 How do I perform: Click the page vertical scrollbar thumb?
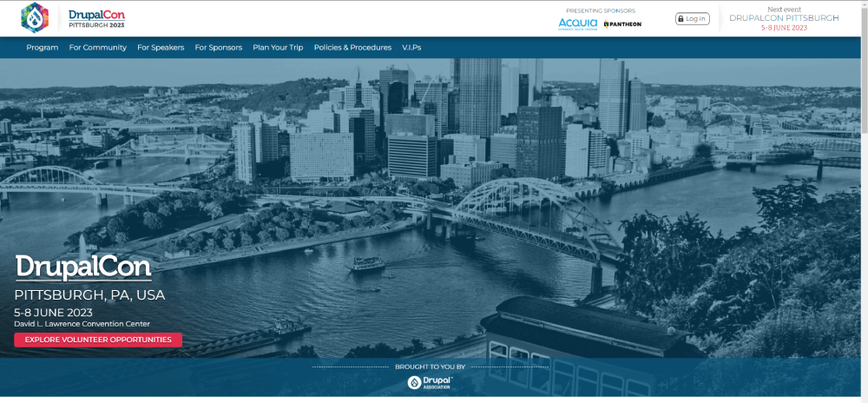(x=865, y=69)
